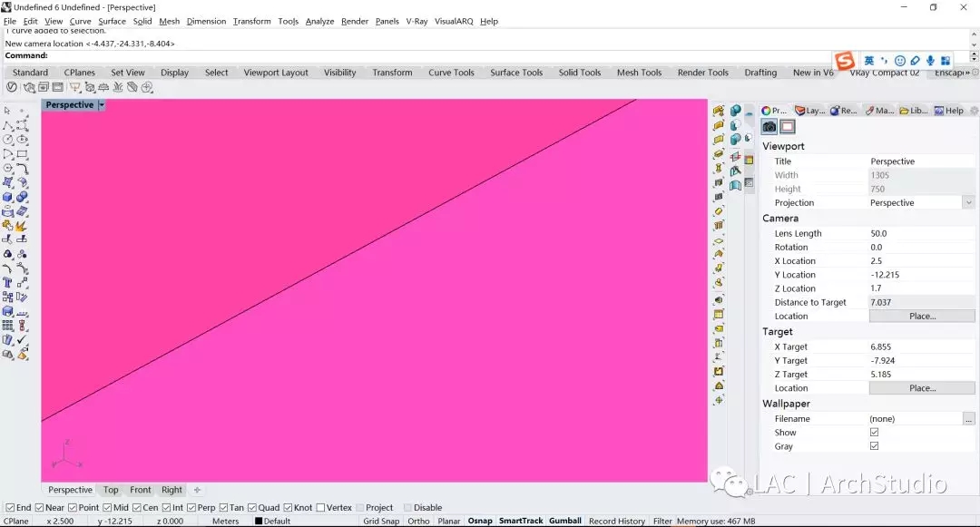Image resolution: width=980 pixels, height=527 pixels.
Task: Click target Location Place button
Action: 922,387
